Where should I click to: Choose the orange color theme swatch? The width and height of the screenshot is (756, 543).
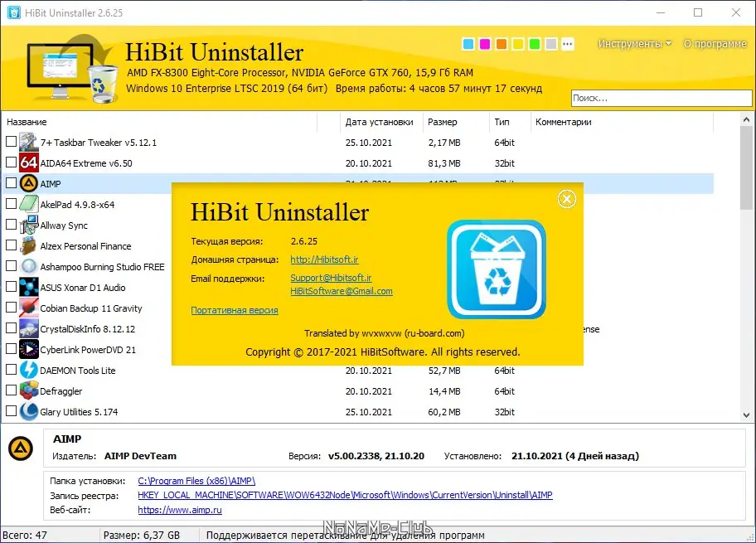(x=502, y=45)
